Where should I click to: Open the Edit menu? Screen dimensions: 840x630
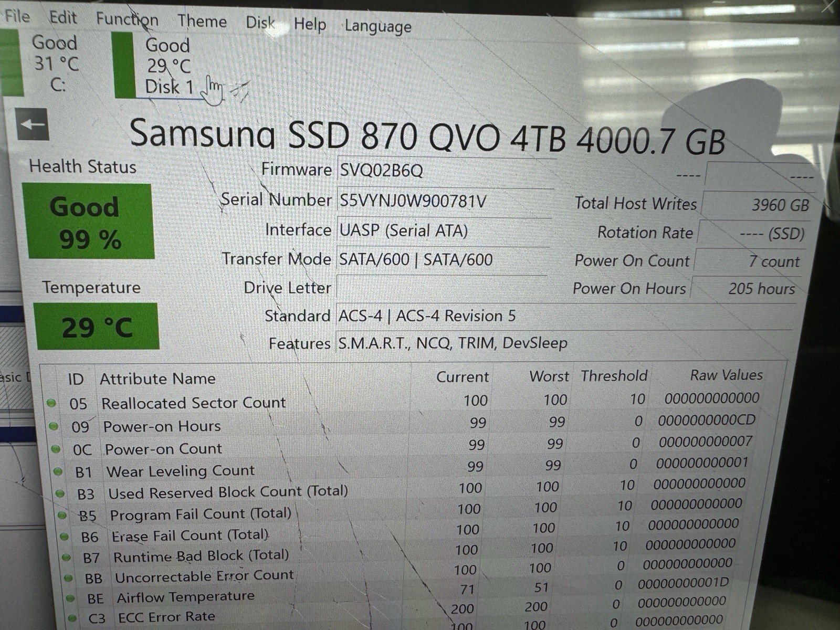[x=63, y=17]
